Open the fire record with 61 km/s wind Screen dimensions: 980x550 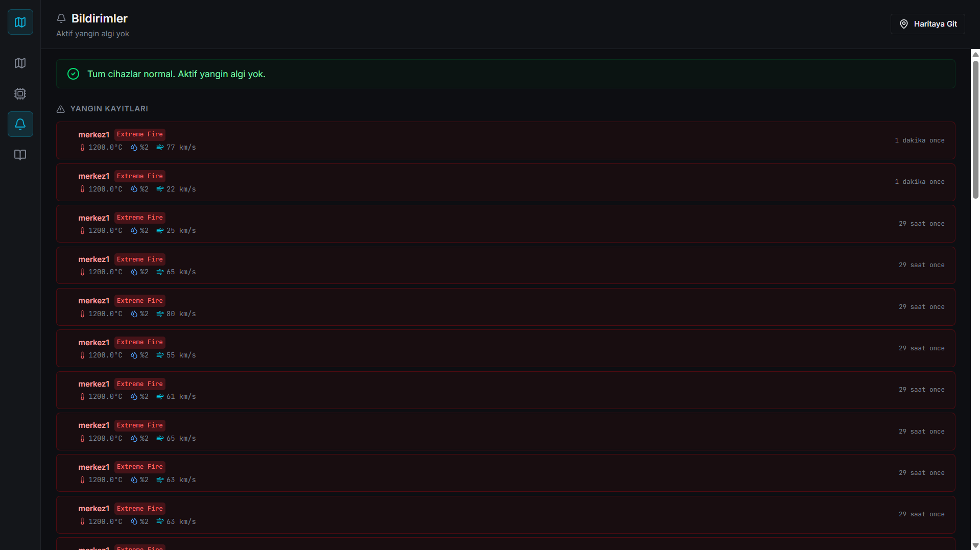506,390
